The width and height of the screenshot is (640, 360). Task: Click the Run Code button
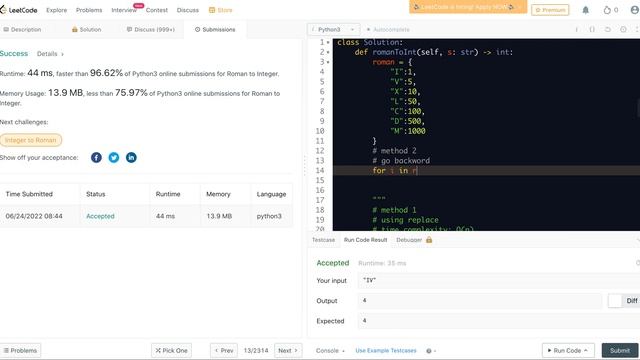point(568,351)
